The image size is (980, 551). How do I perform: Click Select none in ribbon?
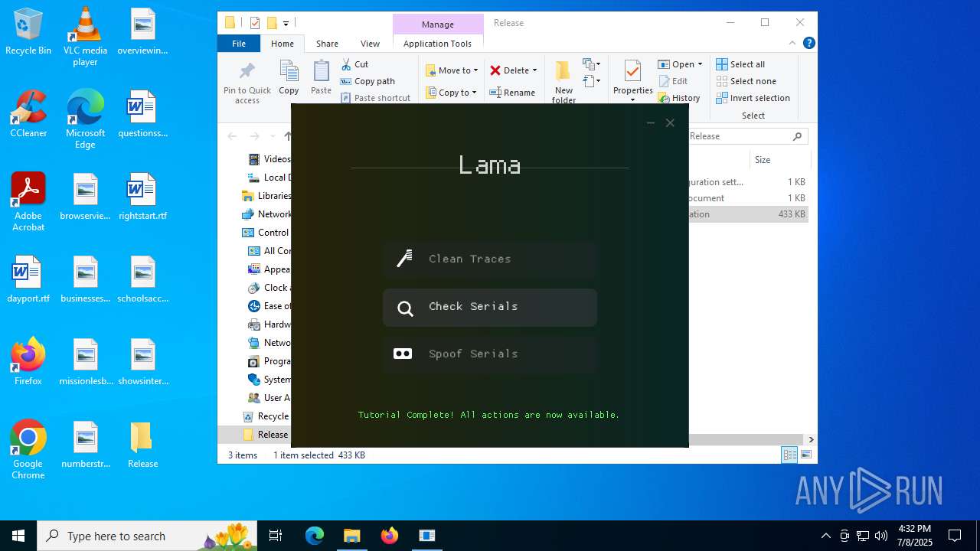click(x=746, y=81)
